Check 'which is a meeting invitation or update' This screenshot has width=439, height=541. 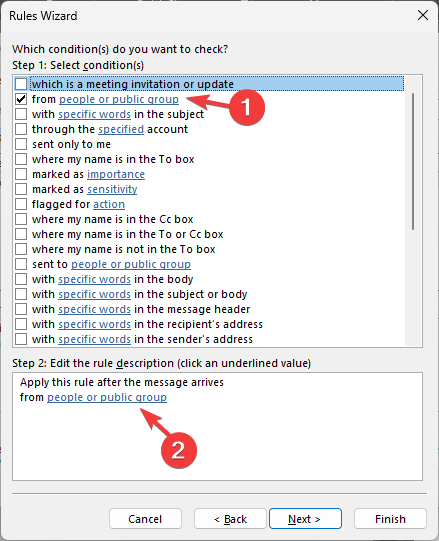(x=21, y=84)
